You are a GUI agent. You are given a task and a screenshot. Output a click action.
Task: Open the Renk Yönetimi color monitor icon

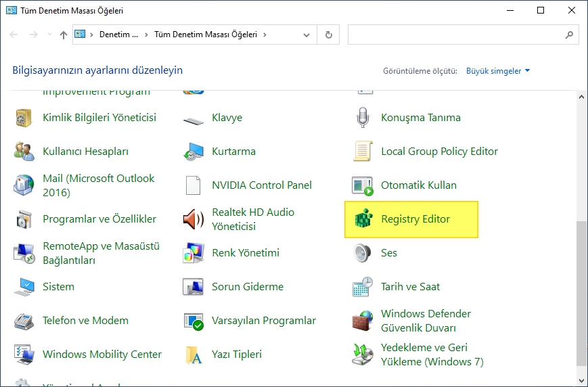pyautogui.click(x=193, y=253)
